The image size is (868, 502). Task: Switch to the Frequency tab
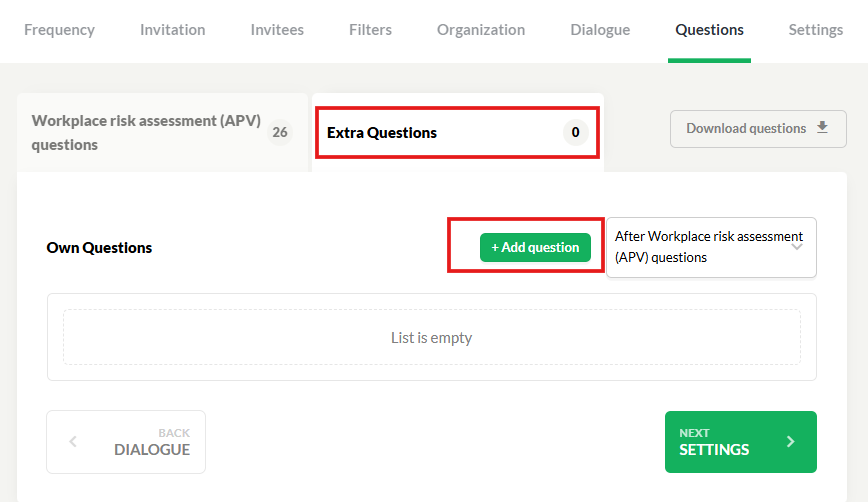(x=59, y=30)
